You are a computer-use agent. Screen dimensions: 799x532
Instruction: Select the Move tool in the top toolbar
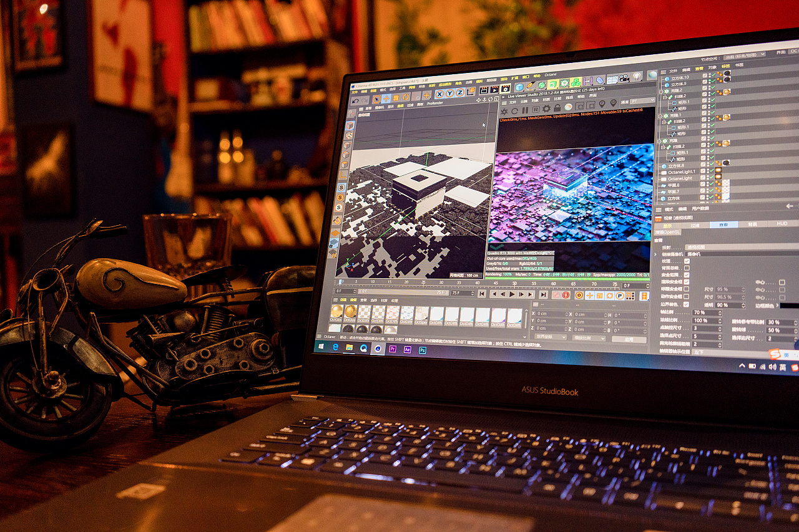pos(386,98)
